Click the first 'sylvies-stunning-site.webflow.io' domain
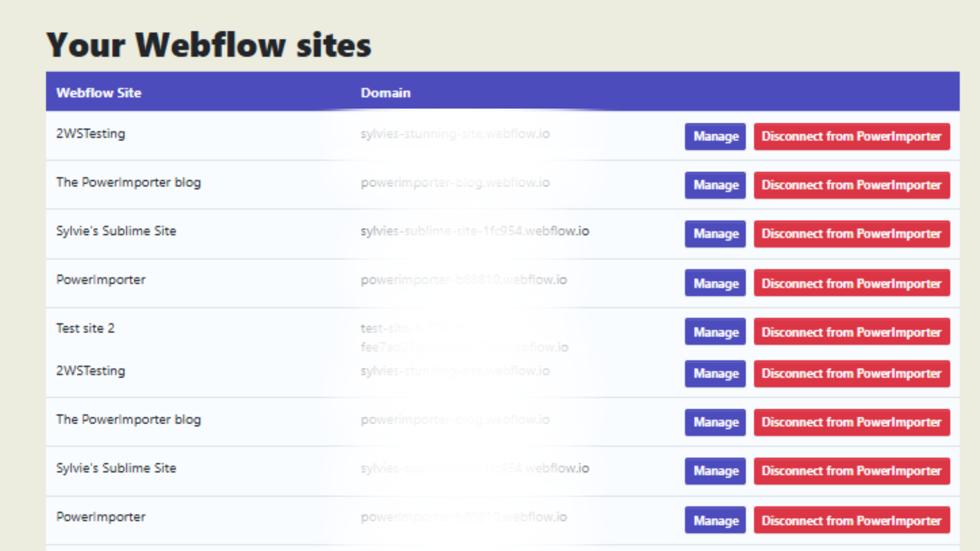Image resolution: width=980 pixels, height=551 pixels. point(455,134)
